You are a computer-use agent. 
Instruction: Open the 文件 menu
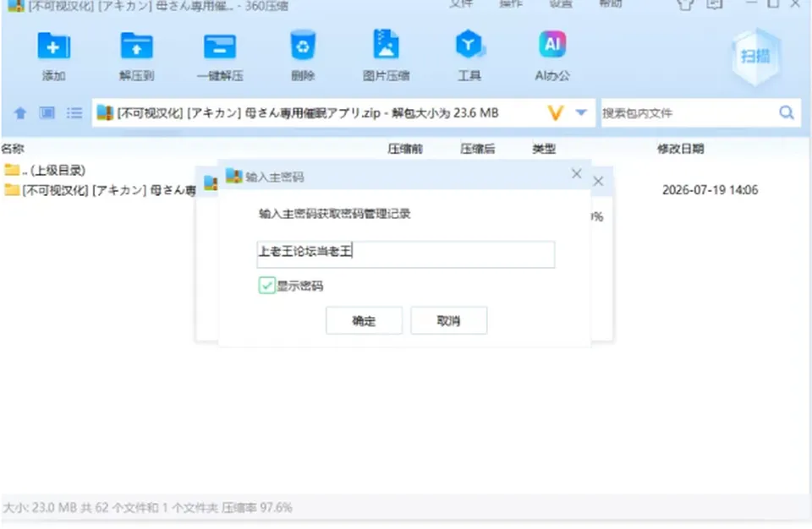461,4
